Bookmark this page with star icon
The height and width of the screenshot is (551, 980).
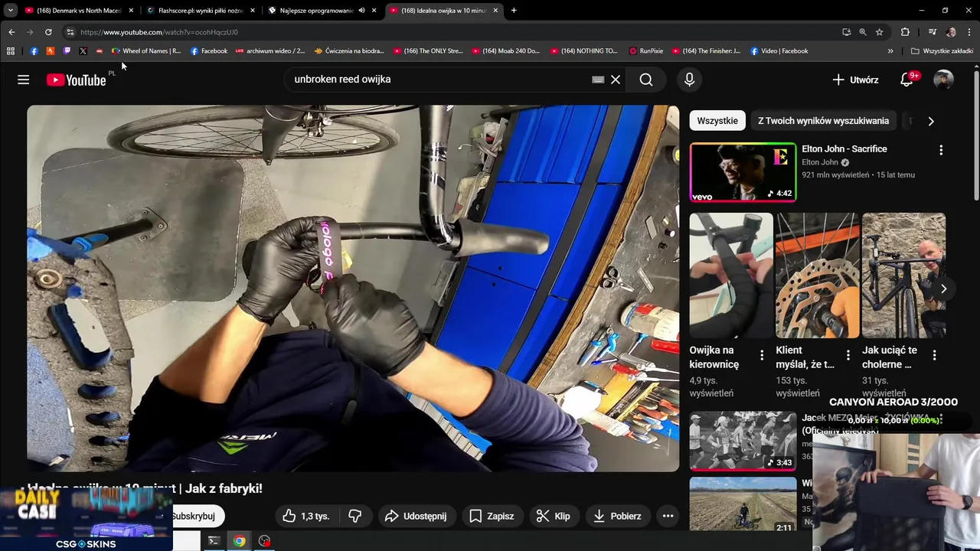[x=880, y=32]
